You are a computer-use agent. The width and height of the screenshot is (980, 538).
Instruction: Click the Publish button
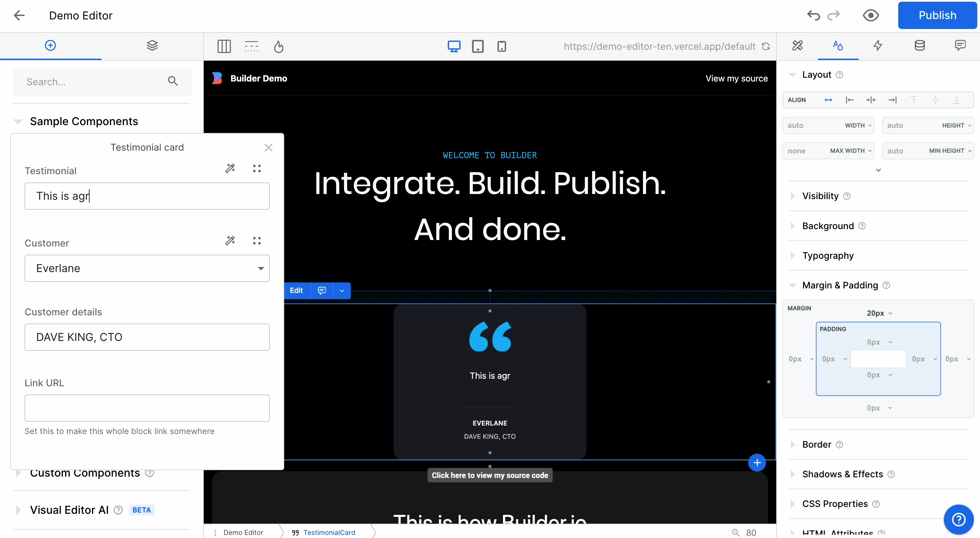click(x=937, y=15)
